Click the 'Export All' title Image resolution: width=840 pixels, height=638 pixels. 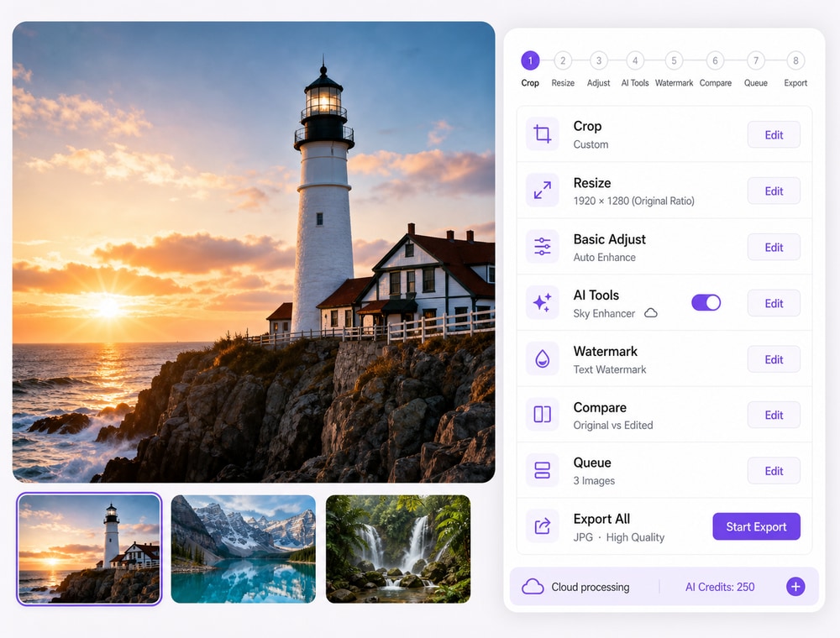(x=601, y=519)
